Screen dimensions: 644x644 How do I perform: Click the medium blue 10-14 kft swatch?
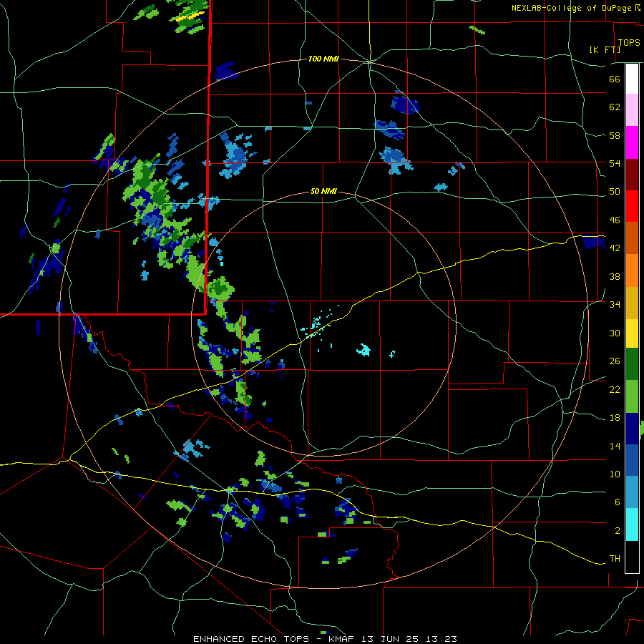click(x=632, y=460)
